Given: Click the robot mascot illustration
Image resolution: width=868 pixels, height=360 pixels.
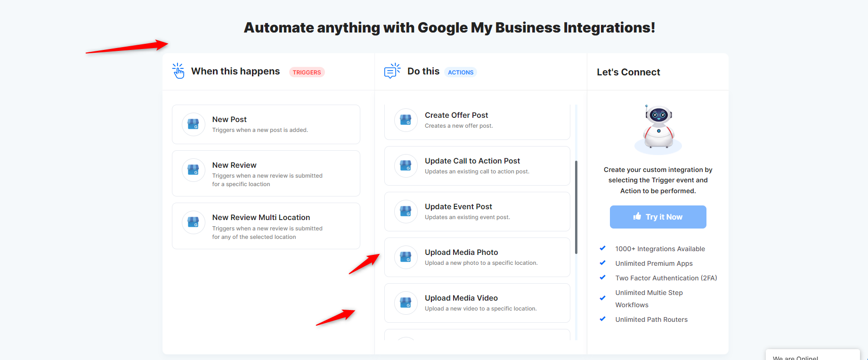Looking at the screenshot, I should [x=658, y=129].
